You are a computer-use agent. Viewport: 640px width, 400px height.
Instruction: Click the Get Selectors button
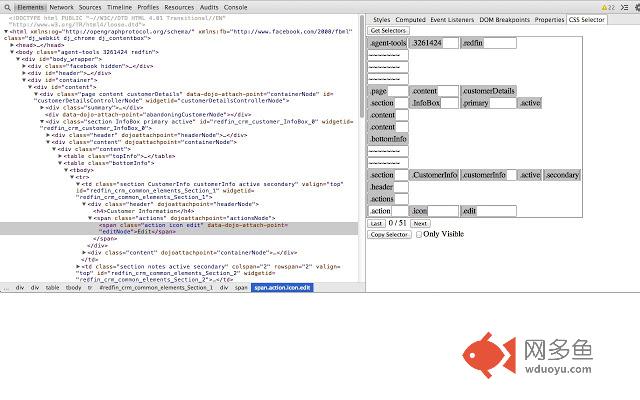click(x=388, y=31)
